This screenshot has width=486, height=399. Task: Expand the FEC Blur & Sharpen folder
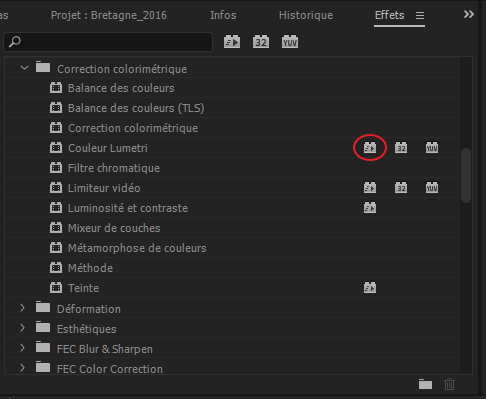22,348
